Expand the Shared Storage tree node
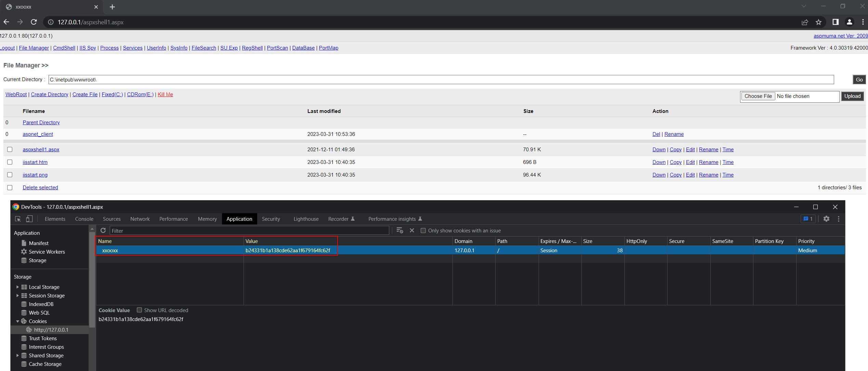868x371 pixels. click(17, 355)
